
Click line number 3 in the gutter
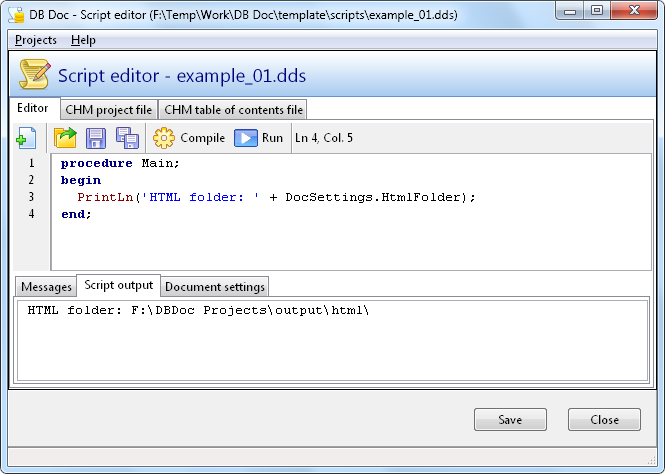[x=31, y=197]
